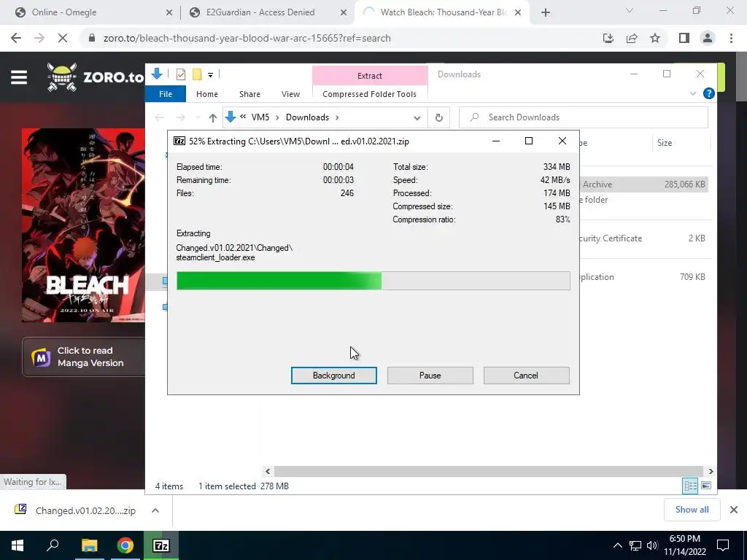Open the Zoro.to hamburger menu

tap(19, 77)
